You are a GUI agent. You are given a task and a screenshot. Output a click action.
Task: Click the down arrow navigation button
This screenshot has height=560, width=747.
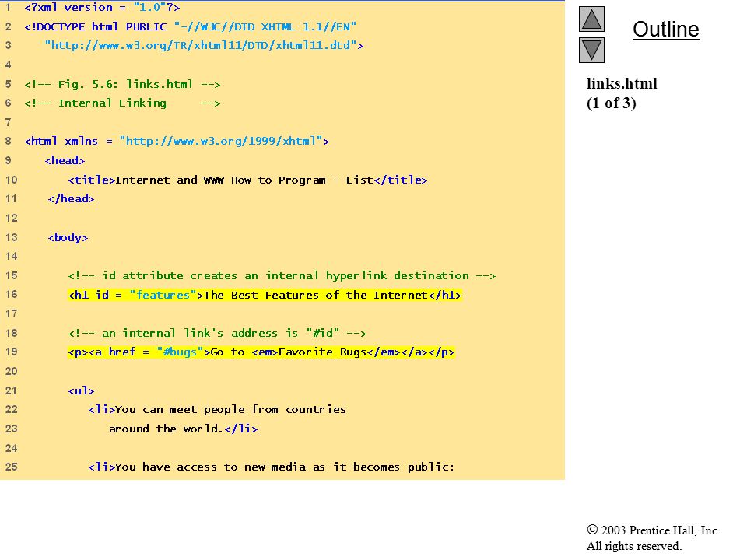(591, 50)
